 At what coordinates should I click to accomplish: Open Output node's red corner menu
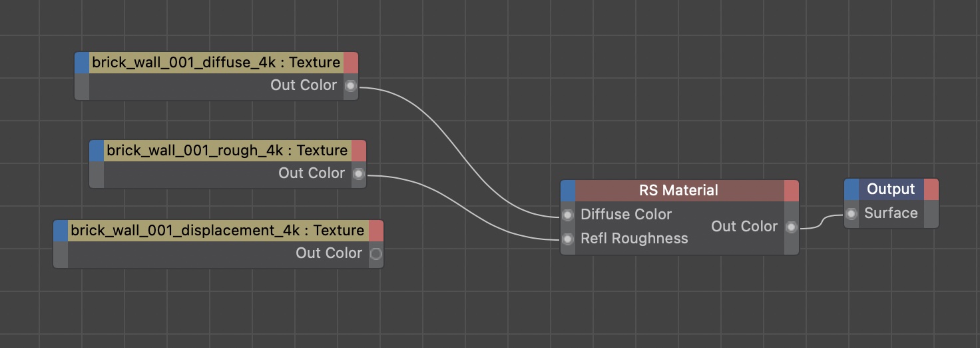(x=931, y=189)
